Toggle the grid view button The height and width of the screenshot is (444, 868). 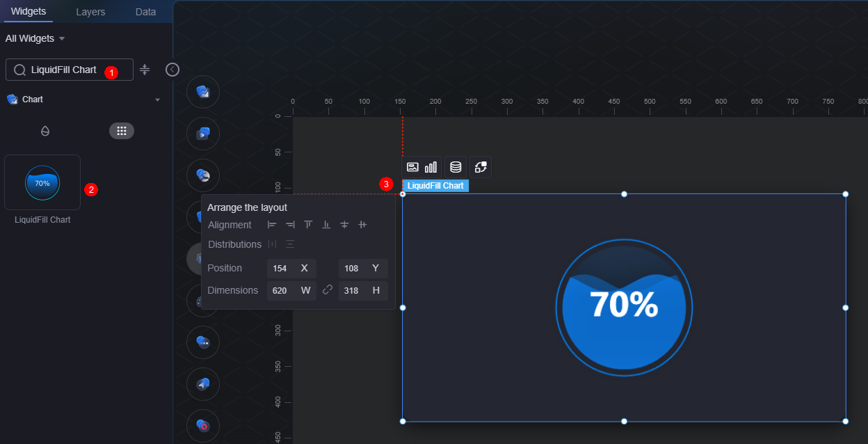coord(122,131)
